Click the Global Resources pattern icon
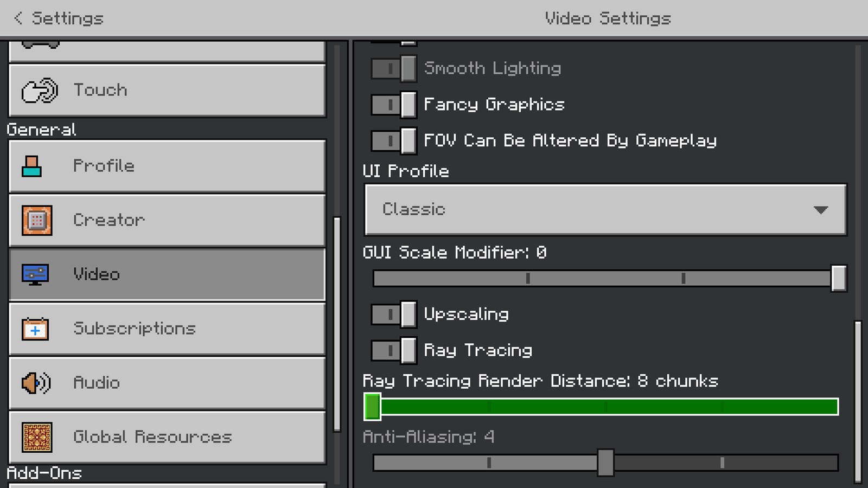The height and width of the screenshot is (488, 868). [x=37, y=437]
